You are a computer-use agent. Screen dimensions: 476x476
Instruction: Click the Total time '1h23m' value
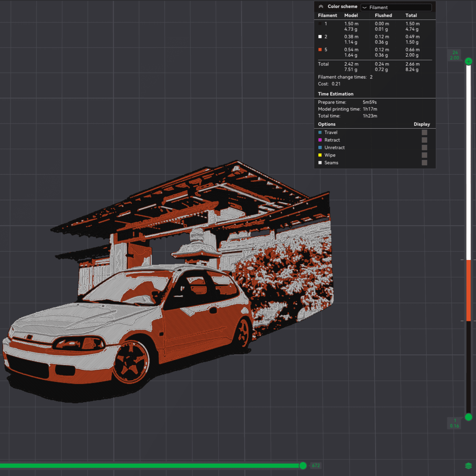(370, 116)
